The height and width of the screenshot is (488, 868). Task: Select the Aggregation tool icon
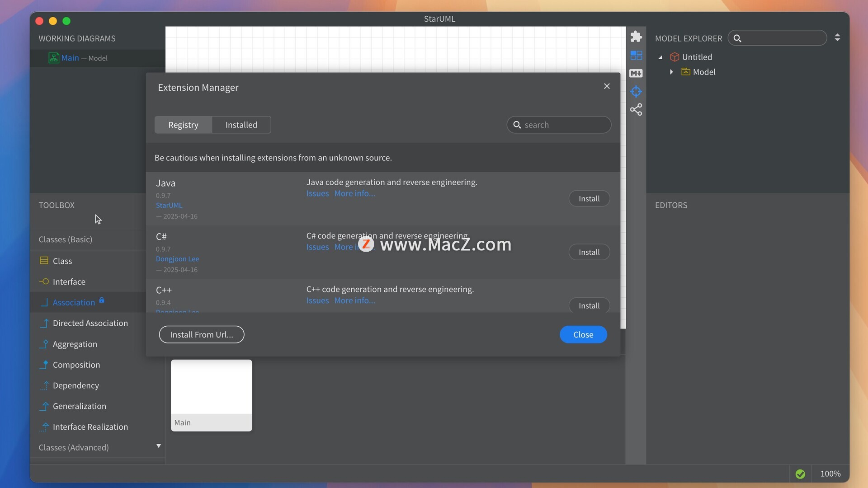pos(44,344)
